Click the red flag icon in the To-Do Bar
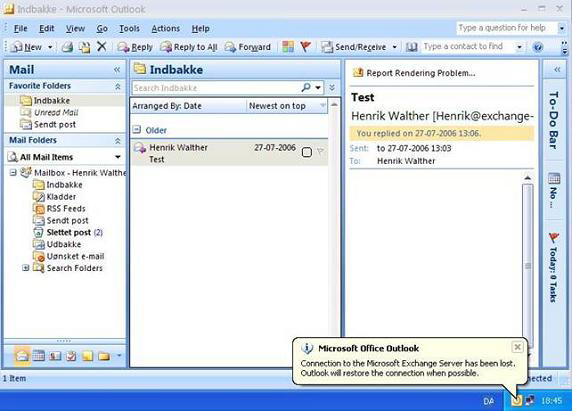 554,238
